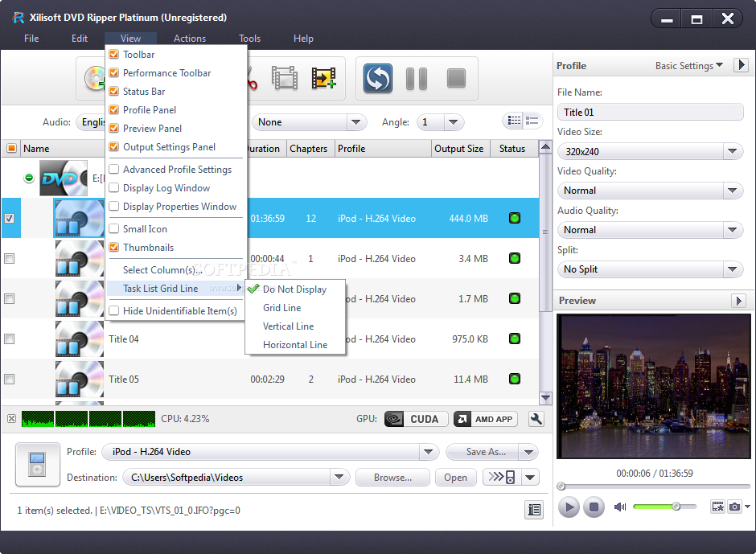The height and width of the screenshot is (554, 756).
Task: Enable AMD APP acceleration
Action: click(486, 419)
